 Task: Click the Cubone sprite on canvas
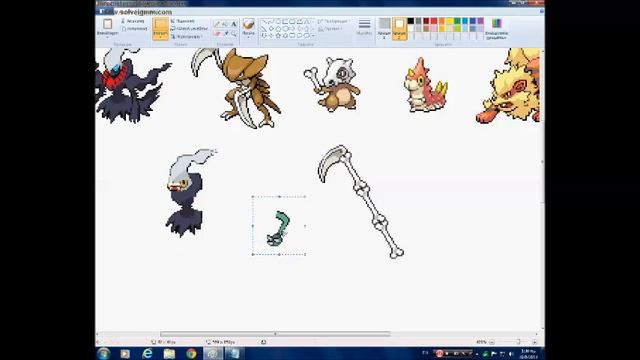click(332, 84)
